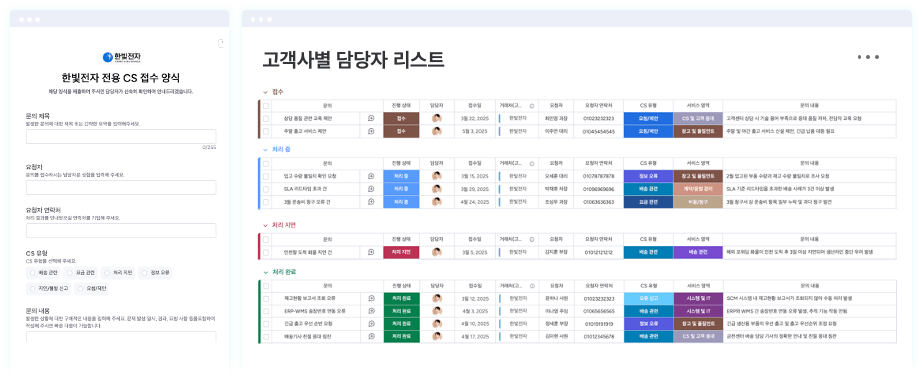
Task: Click the CS 유형 column header in 접수 group
Action: tap(648, 106)
